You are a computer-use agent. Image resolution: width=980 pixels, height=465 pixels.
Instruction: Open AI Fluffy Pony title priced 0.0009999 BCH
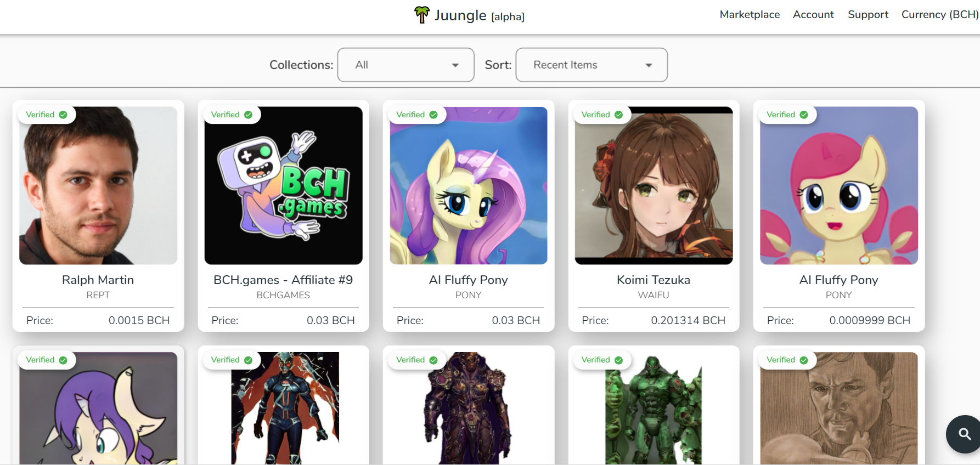pos(839,280)
